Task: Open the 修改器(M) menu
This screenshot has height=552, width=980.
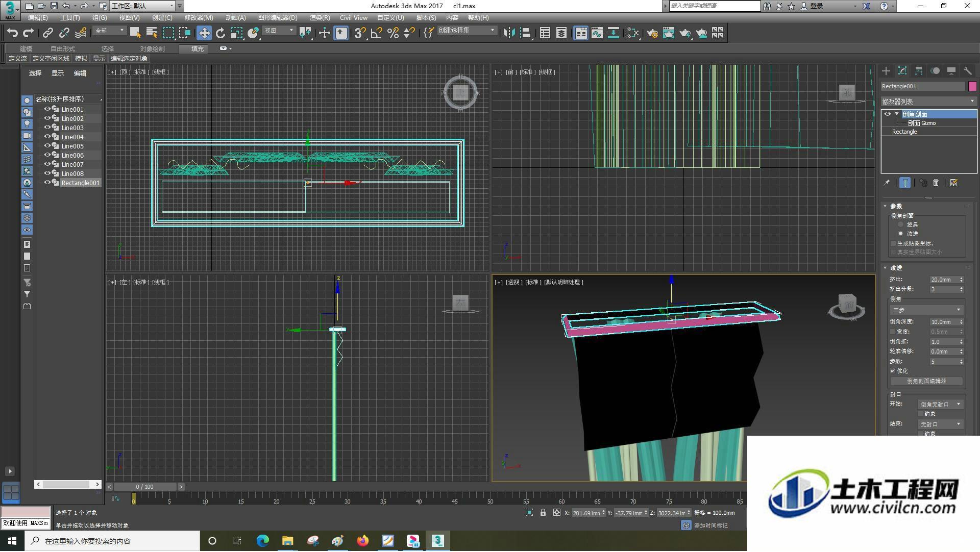Action: pyautogui.click(x=199, y=18)
